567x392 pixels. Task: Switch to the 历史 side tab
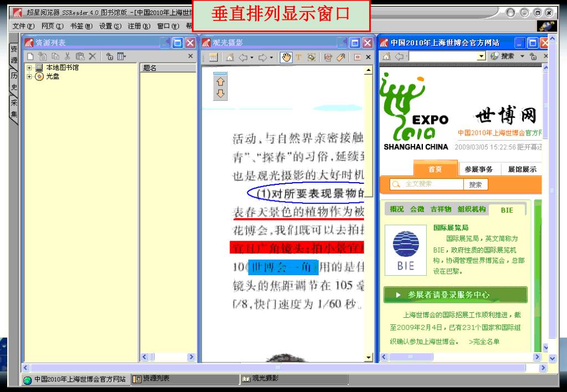(14, 81)
